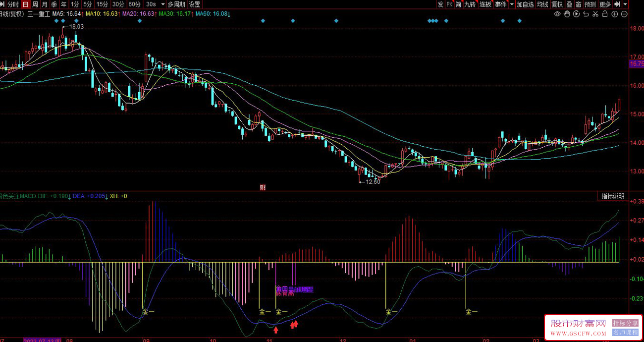Select the 年 yearly period tab
The height and width of the screenshot is (342, 644).
[x=63, y=4]
